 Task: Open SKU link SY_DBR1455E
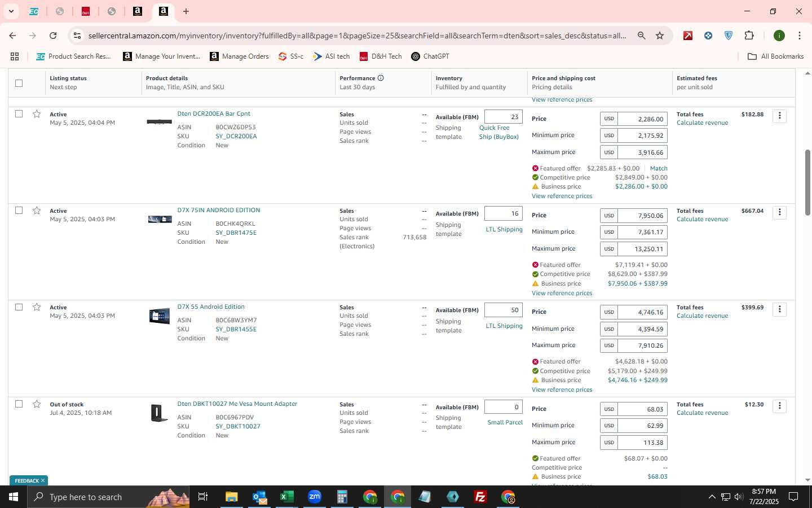point(236,329)
